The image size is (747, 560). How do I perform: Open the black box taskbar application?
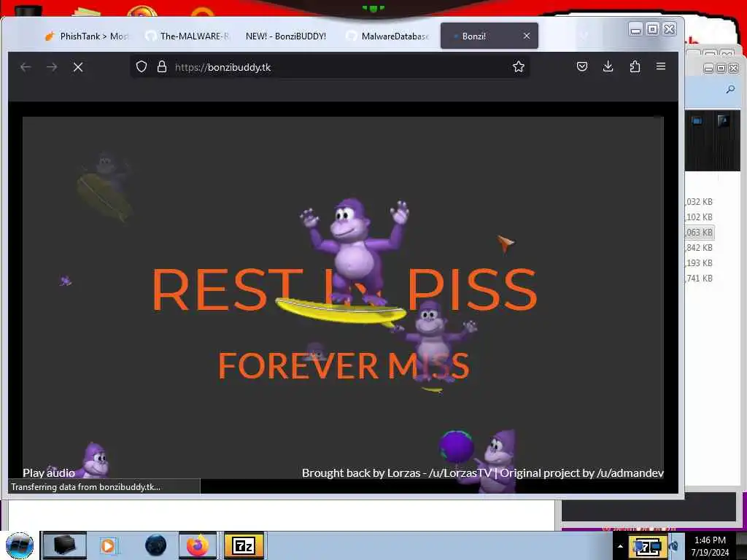click(65, 545)
